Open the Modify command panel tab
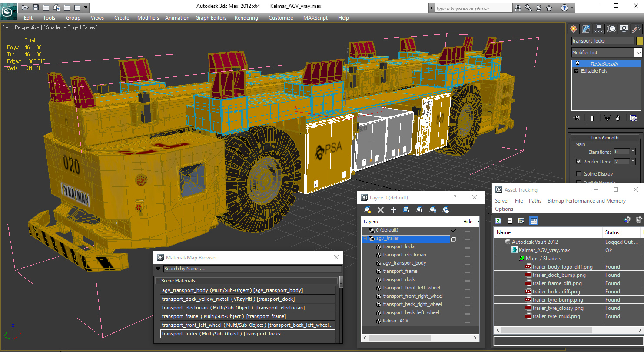 586,29
